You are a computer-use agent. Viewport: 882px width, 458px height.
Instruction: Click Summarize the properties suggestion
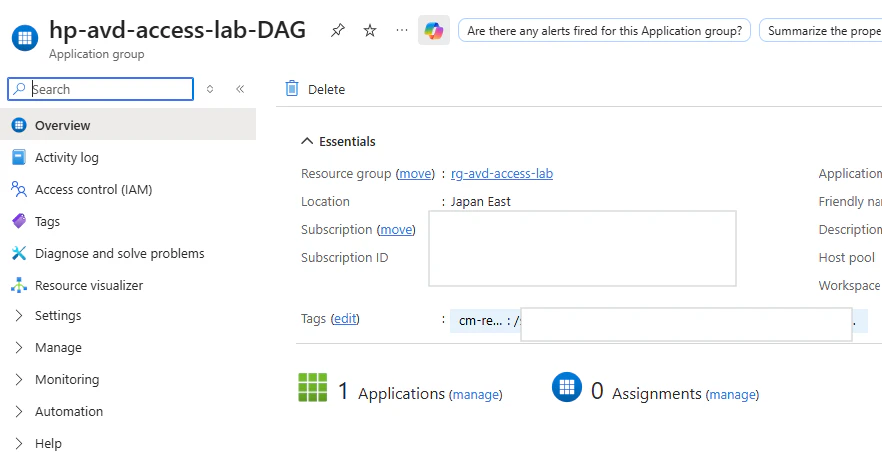pyautogui.click(x=821, y=30)
